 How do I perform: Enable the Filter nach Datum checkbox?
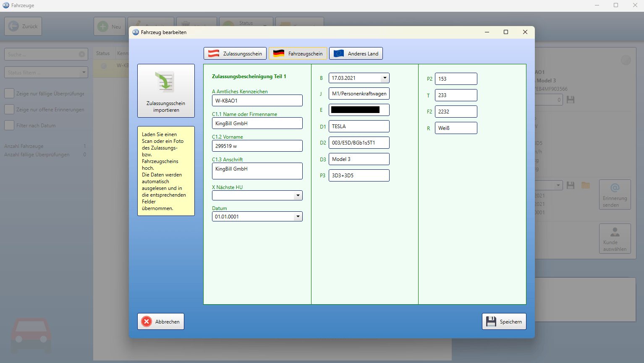[x=9, y=125]
